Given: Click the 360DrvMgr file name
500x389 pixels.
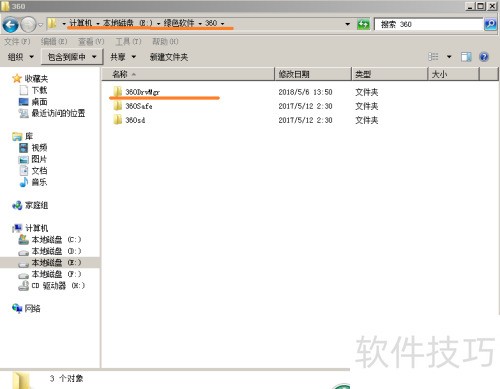Looking at the screenshot, I should pyautogui.click(x=143, y=92).
